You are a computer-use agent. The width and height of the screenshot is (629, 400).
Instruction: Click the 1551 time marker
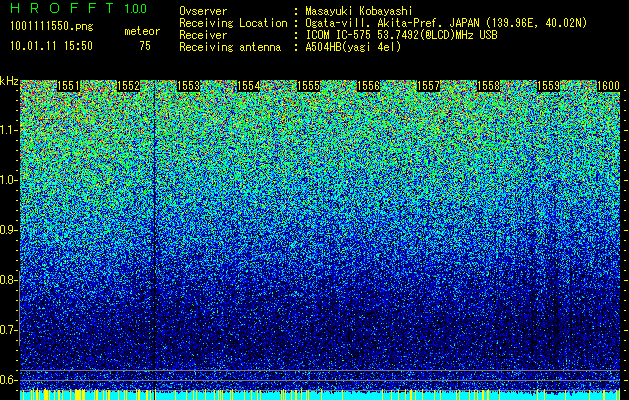68,86
